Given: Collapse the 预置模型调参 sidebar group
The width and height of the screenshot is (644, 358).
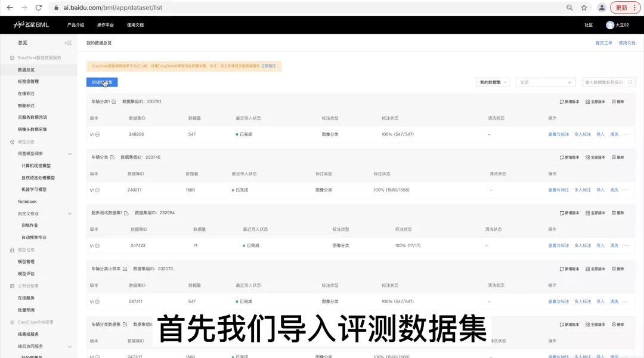Looking at the screenshot, I should tap(70, 154).
